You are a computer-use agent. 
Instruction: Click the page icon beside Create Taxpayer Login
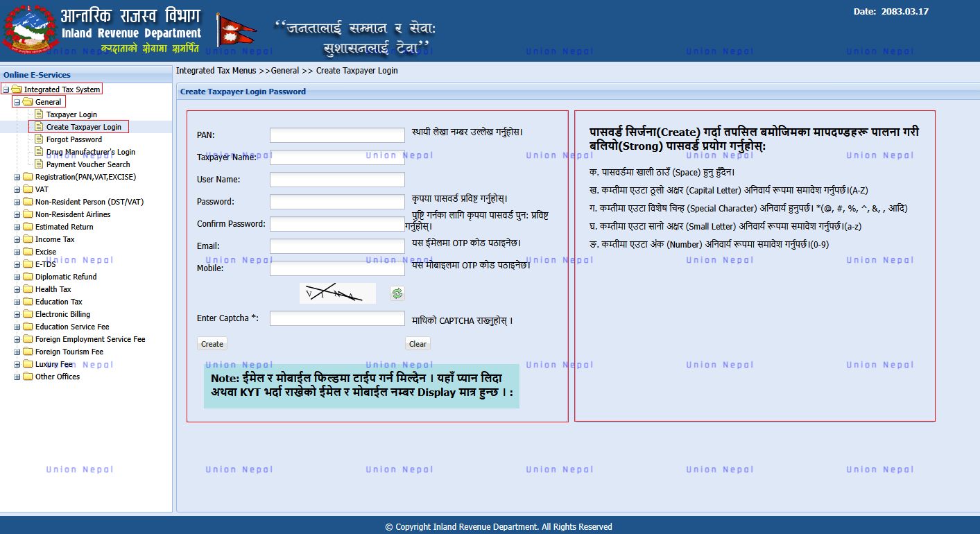[x=39, y=127]
